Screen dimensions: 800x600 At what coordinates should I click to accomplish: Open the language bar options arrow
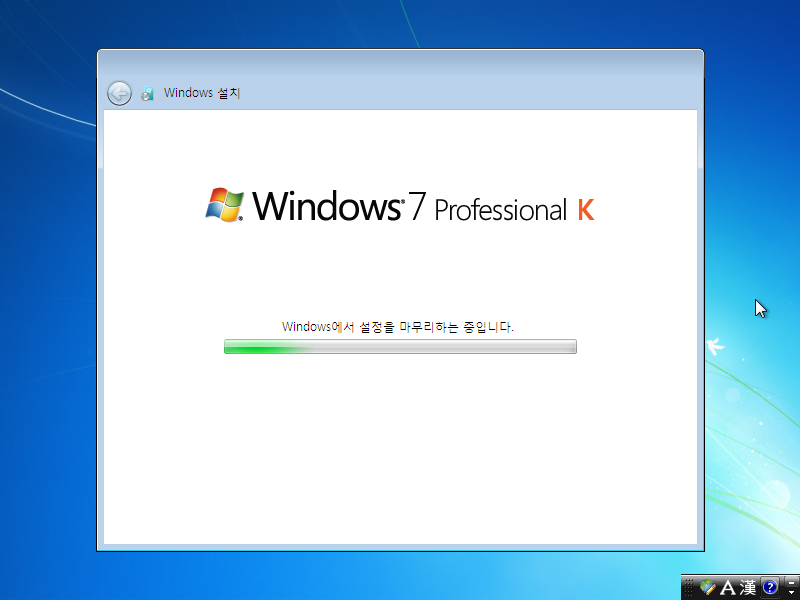tap(791, 592)
